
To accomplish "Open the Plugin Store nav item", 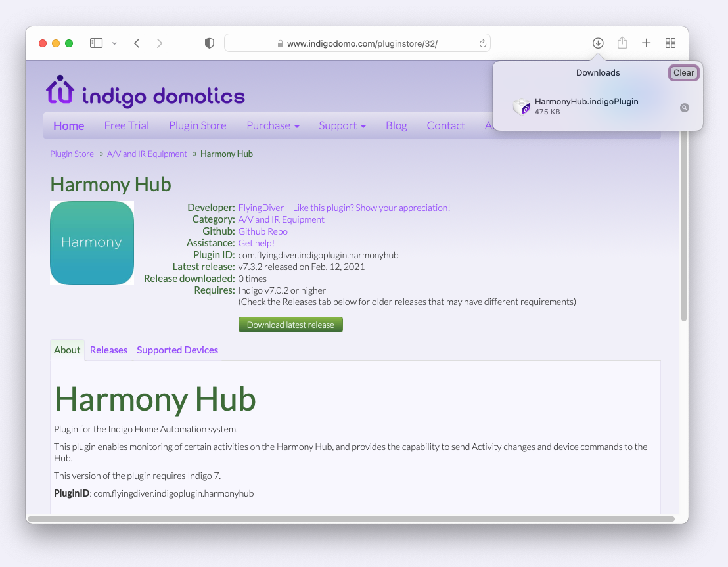I will [198, 126].
